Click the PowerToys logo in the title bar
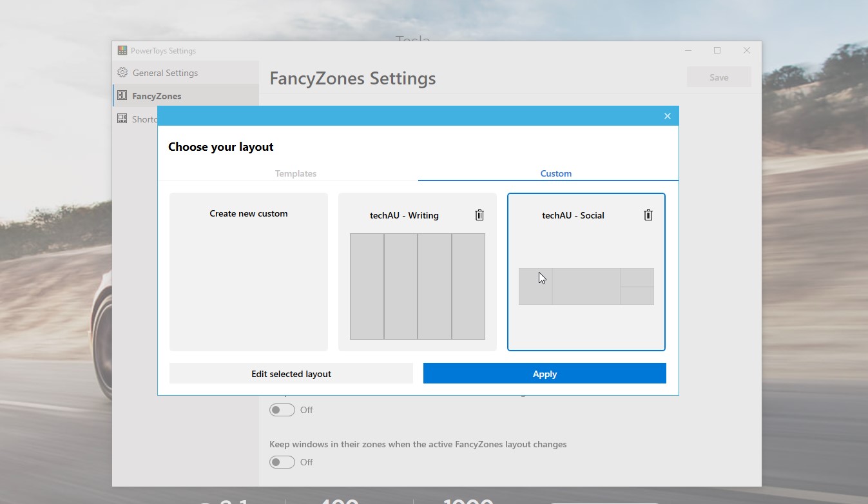Screen dimensions: 868x504 121,50
